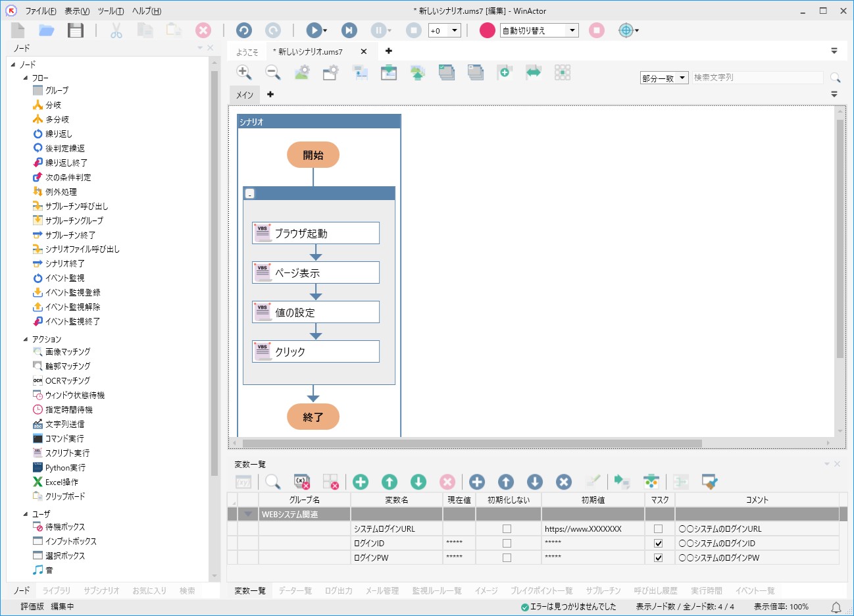Switch to the ライブラリ tab

click(57, 590)
